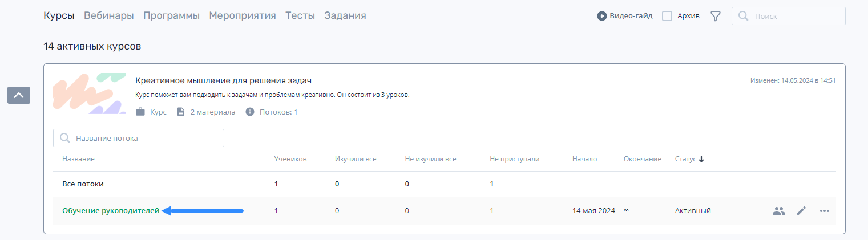The image size is (868, 240).
Task: Open three-dots more options menu
Action: (824, 211)
